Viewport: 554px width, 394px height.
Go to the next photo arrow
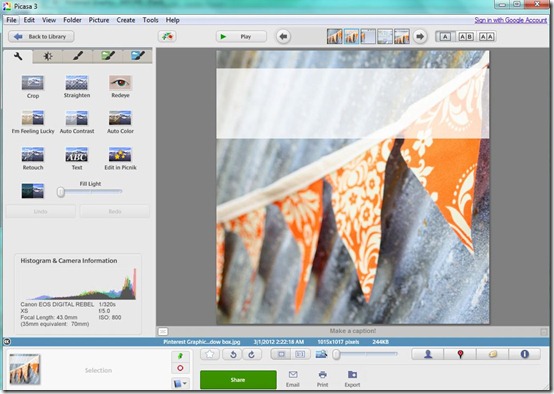tap(420, 36)
